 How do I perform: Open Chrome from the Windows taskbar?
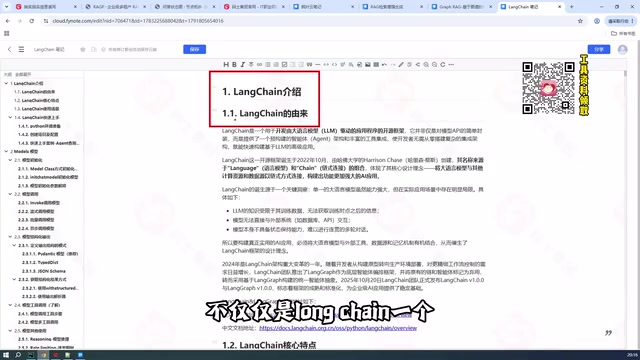(43, 355)
